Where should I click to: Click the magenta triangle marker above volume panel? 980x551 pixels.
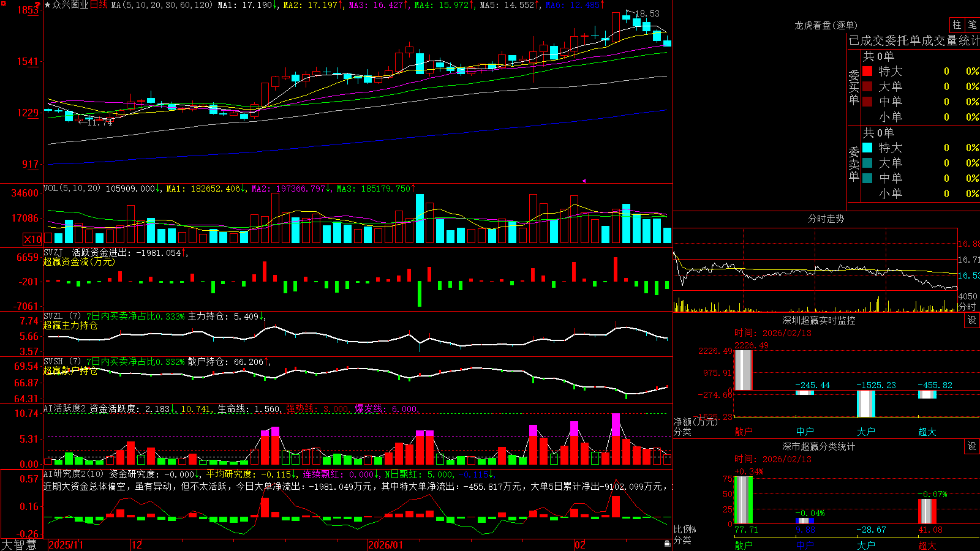pyautogui.click(x=584, y=181)
